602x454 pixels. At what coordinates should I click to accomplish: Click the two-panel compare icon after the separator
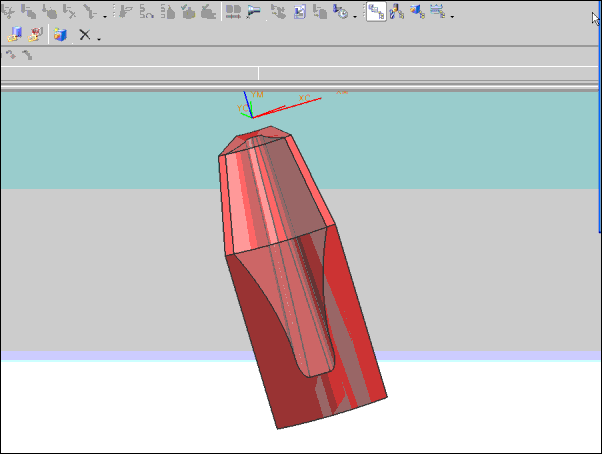click(x=233, y=12)
